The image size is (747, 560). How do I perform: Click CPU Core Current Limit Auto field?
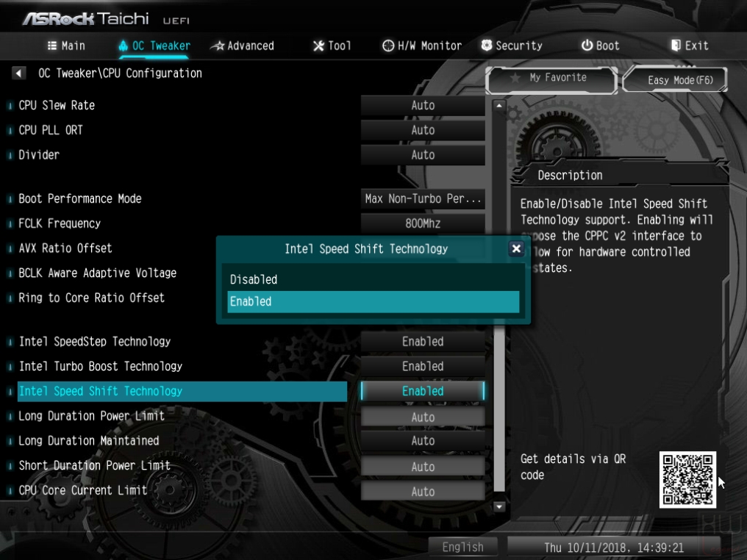(423, 492)
